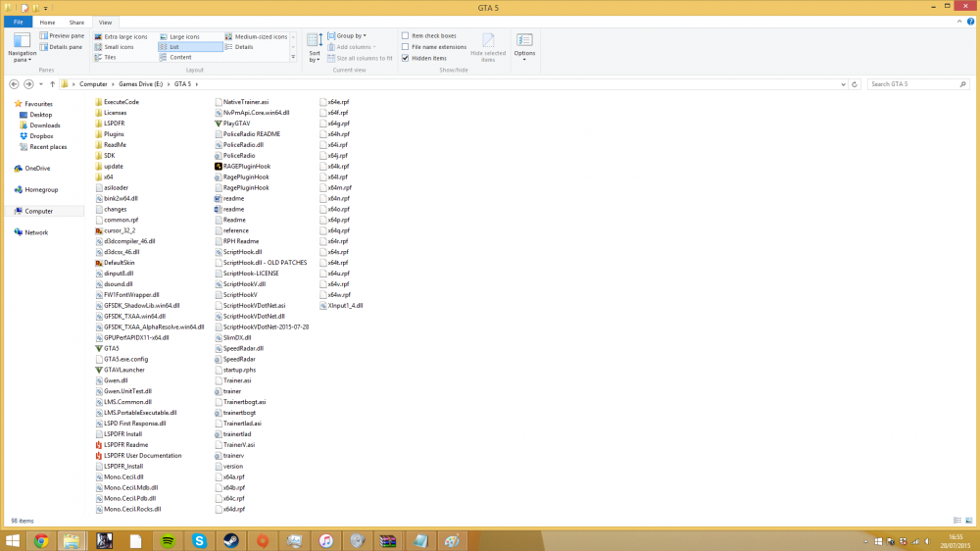Expand the layout gallery options

(293, 57)
